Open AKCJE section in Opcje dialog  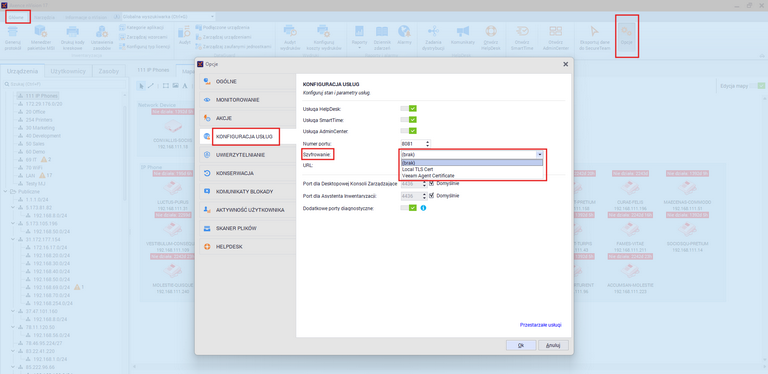(x=248, y=118)
